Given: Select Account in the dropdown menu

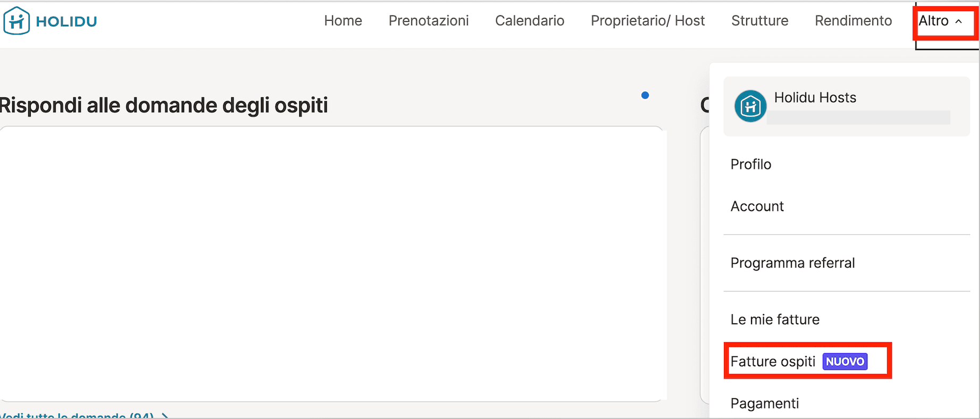Looking at the screenshot, I should coord(757,206).
